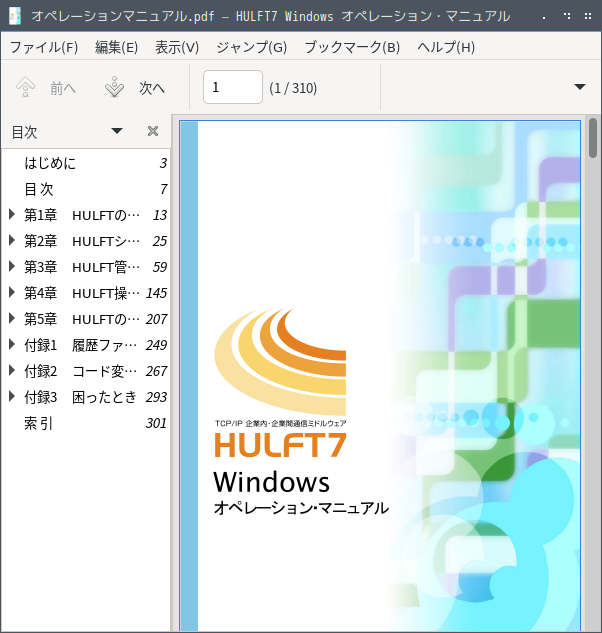Expand the 第4章 HULFT操… tree node
Screen dimensions: 602x633
point(12,292)
